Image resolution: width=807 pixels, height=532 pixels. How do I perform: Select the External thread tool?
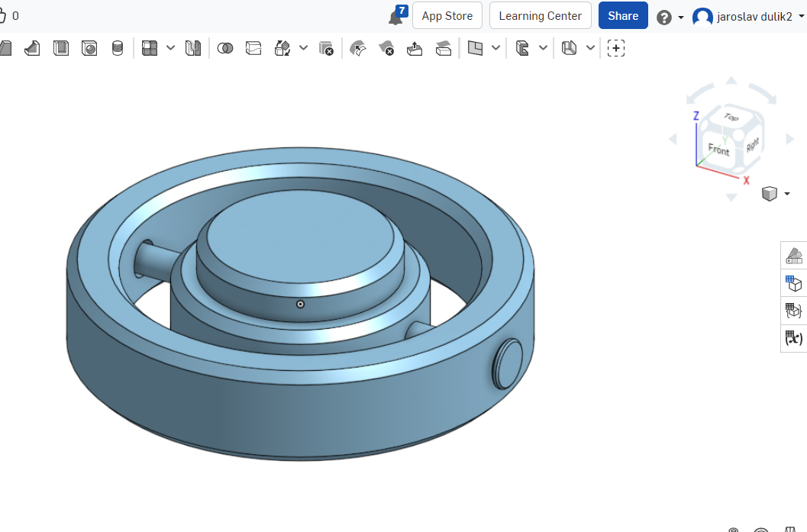click(x=118, y=48)
